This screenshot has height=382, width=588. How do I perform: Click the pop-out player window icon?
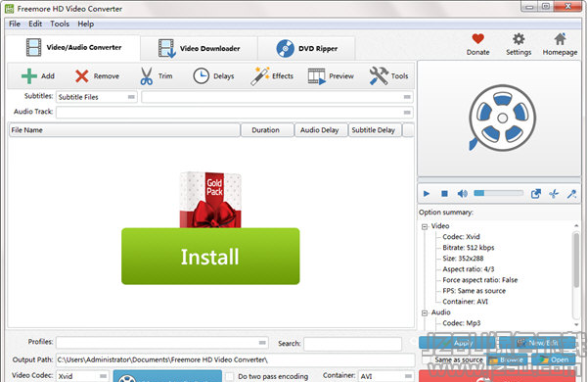pos(536,194)
